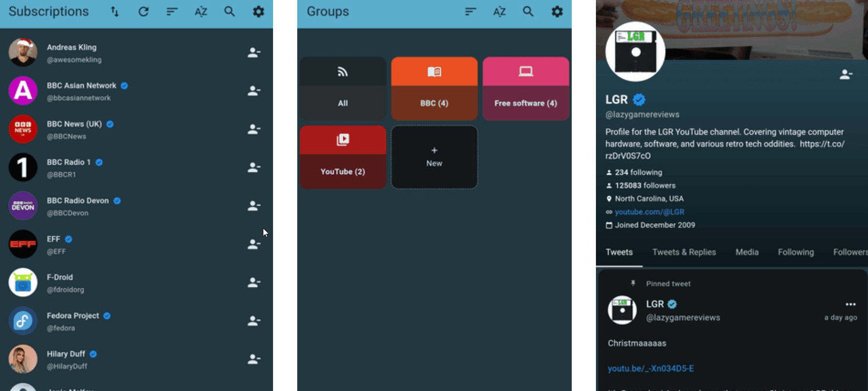868x391 pixels.
Task: Click the '@bbcasiannetwork' handle
Action: coord(78,98)
